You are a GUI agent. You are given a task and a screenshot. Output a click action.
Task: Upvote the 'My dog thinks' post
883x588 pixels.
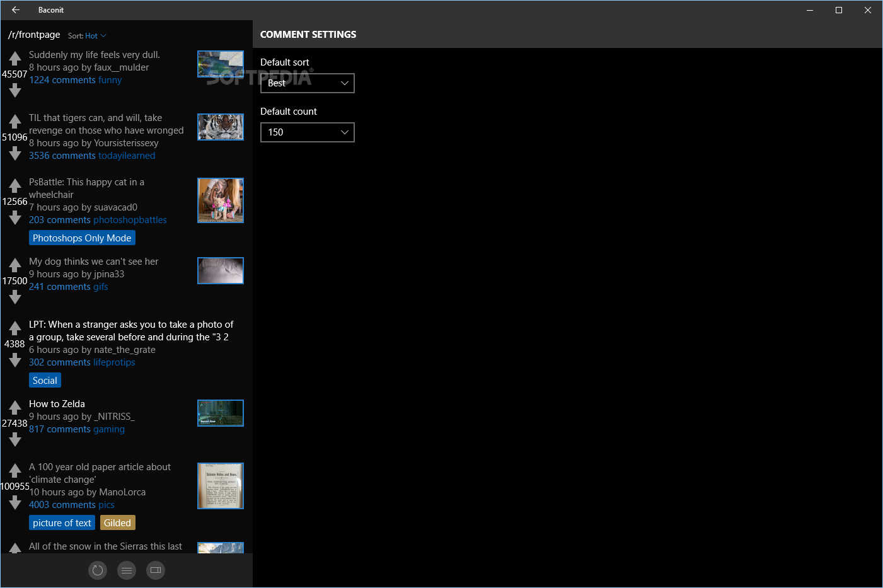(x=15, y=265)
